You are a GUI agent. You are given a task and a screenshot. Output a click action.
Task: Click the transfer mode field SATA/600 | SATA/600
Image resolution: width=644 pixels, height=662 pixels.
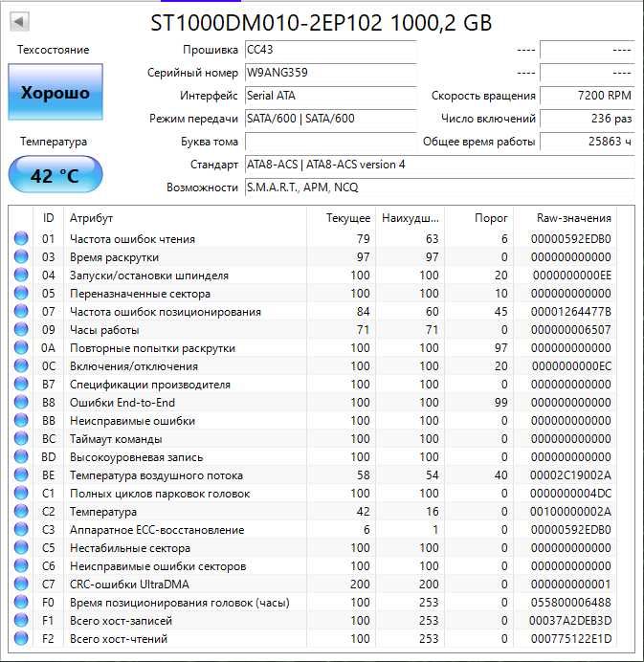point(331,119)
